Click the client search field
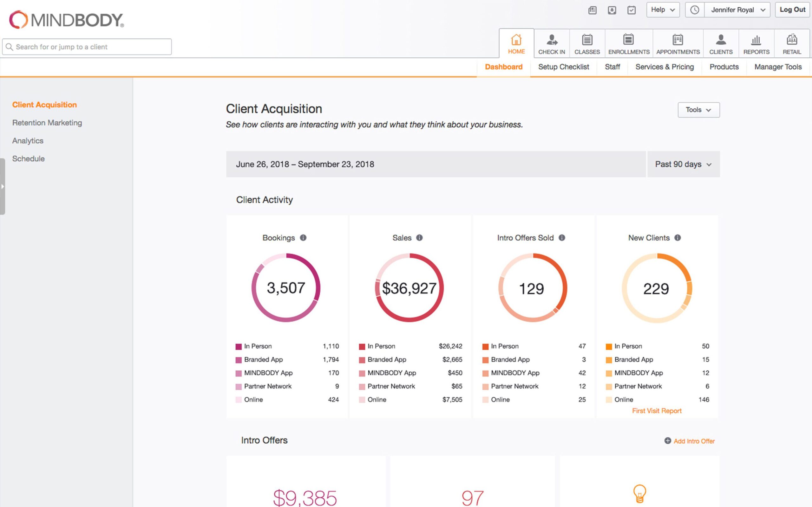Screen dimensions: 812x507 pos(87,47)
